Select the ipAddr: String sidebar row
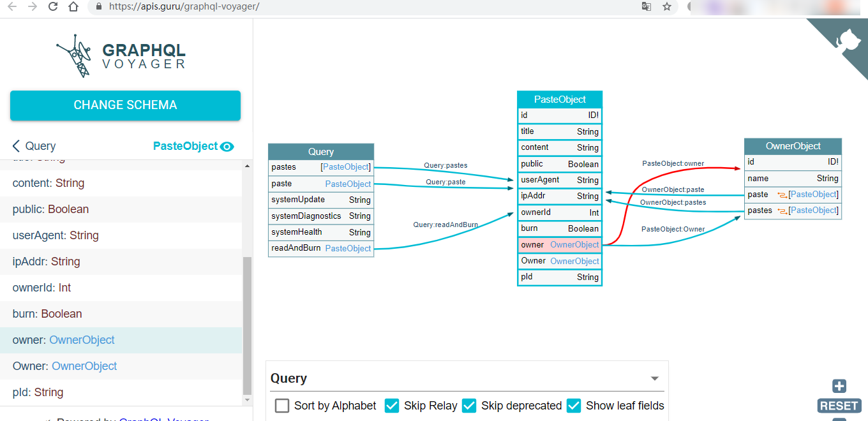This screenshot has height=421, width=868. (x=121, y=262)
